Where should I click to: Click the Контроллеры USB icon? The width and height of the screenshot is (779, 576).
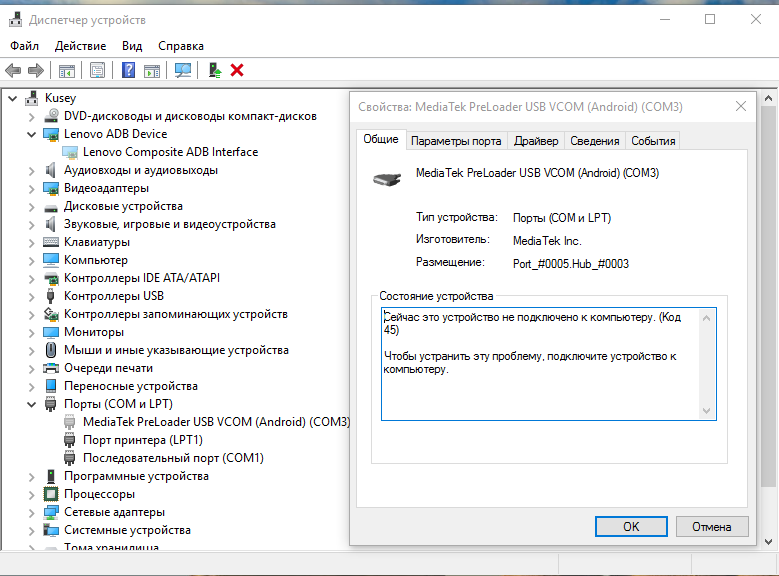pyautogui.click(x=50, y=296)
